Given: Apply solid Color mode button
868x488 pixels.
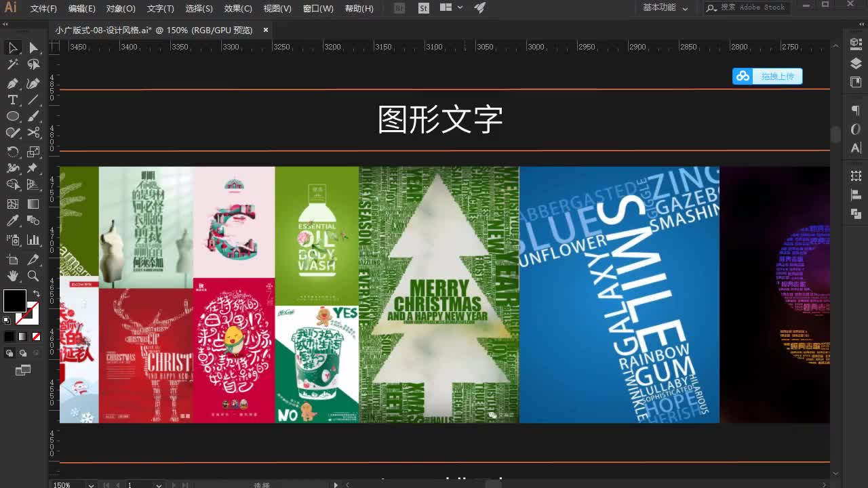Looking at the screenshot, I should tap(9, 336).
